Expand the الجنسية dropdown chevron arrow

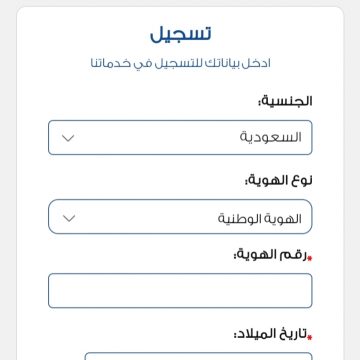point(68,138)
